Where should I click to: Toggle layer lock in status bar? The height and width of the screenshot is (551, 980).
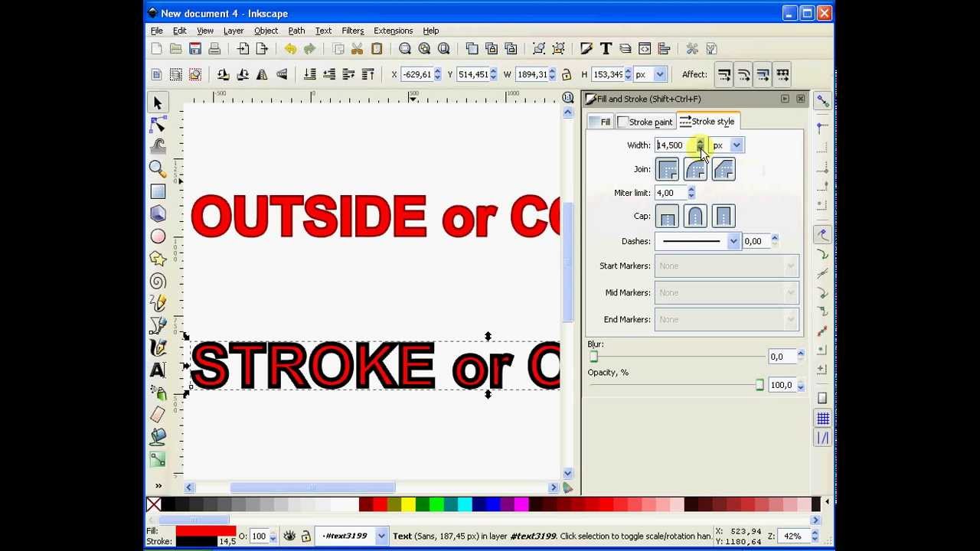(x=305, y=536)
